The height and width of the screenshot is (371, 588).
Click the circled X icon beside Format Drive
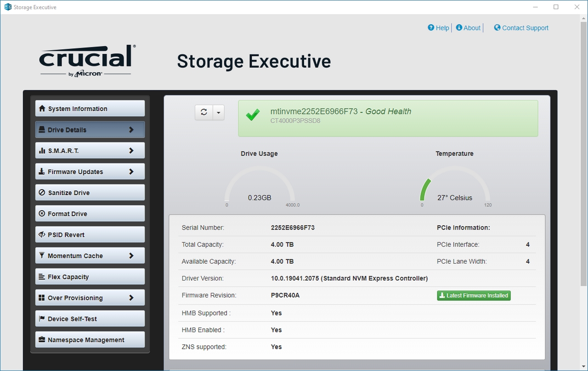42,214
